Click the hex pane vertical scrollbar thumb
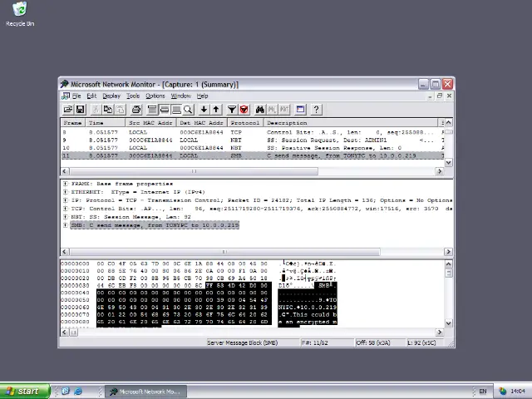This screenshot has width=532, height=399. click(x=449, y=273)
